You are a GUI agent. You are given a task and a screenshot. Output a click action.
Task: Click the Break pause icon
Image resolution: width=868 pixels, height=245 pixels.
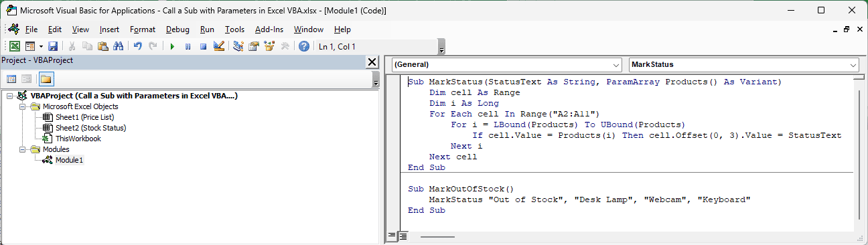(188, 46)
